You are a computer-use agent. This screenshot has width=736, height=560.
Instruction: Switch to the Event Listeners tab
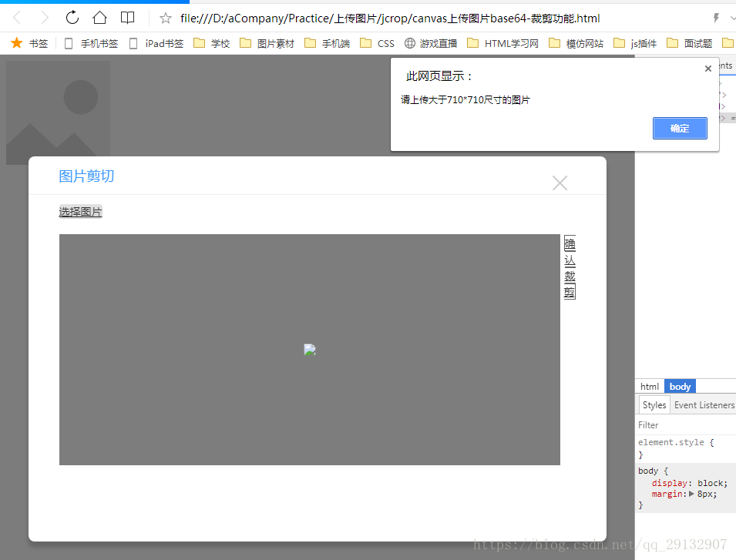(703, 404)
